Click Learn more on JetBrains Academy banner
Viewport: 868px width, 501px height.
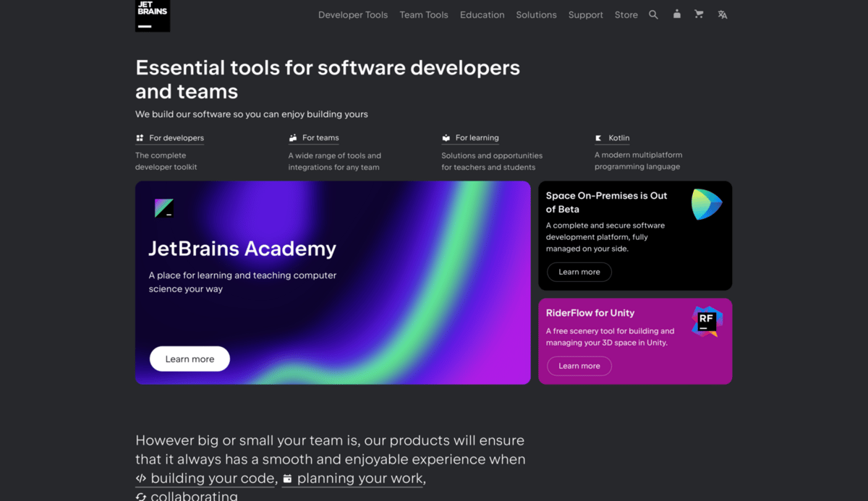pos(190,359)
